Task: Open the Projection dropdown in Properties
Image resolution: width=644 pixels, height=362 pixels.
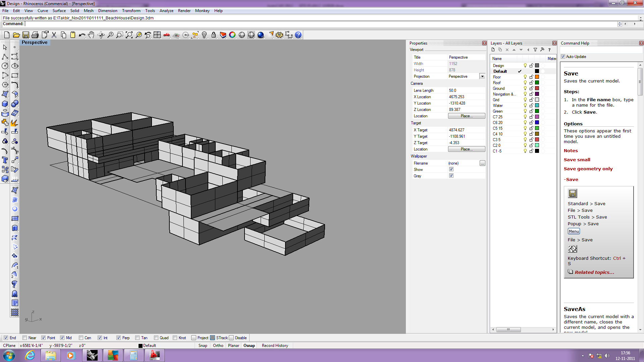Action: pos(482,76)
